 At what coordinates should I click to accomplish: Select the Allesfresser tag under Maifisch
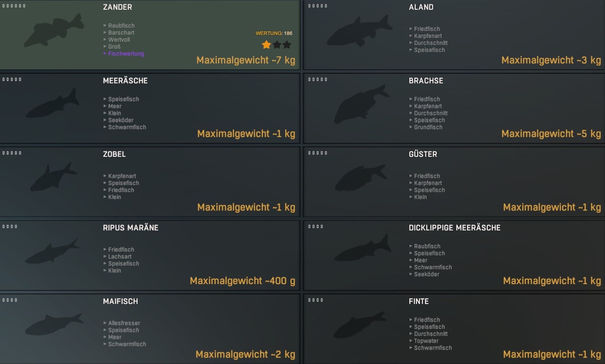tap(124, 323)
